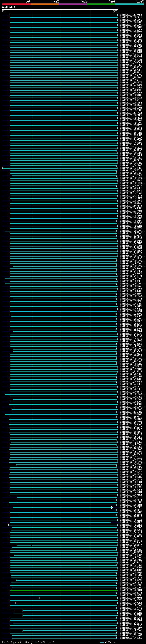Open the UniRef100_C6SY65 hit
This screenshot has width=146, height=644.
point(131,20)
